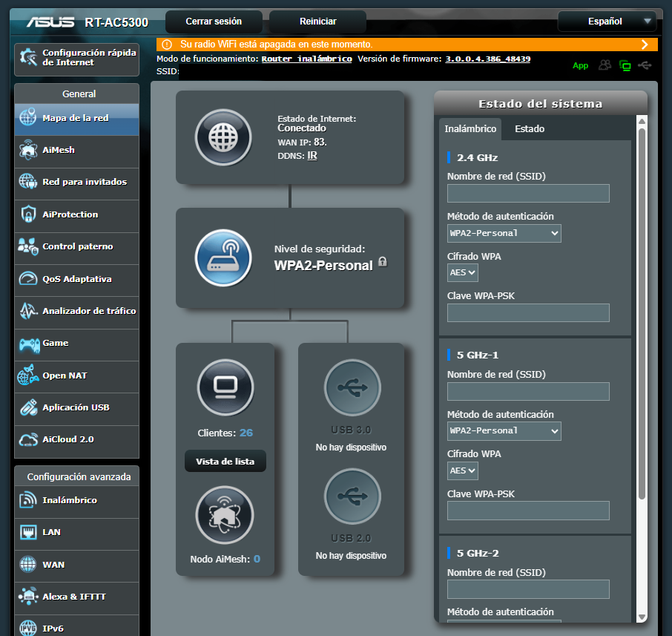Click the Internet globe status icon

pyautogui.click(x=225, y=137)
